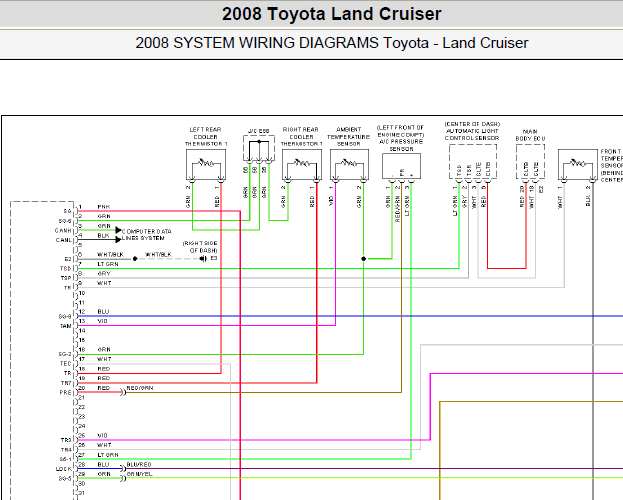Select the "VIO" wire label at pin 25
The height and width of the screenshot is (500, 623).
(102, 436)
